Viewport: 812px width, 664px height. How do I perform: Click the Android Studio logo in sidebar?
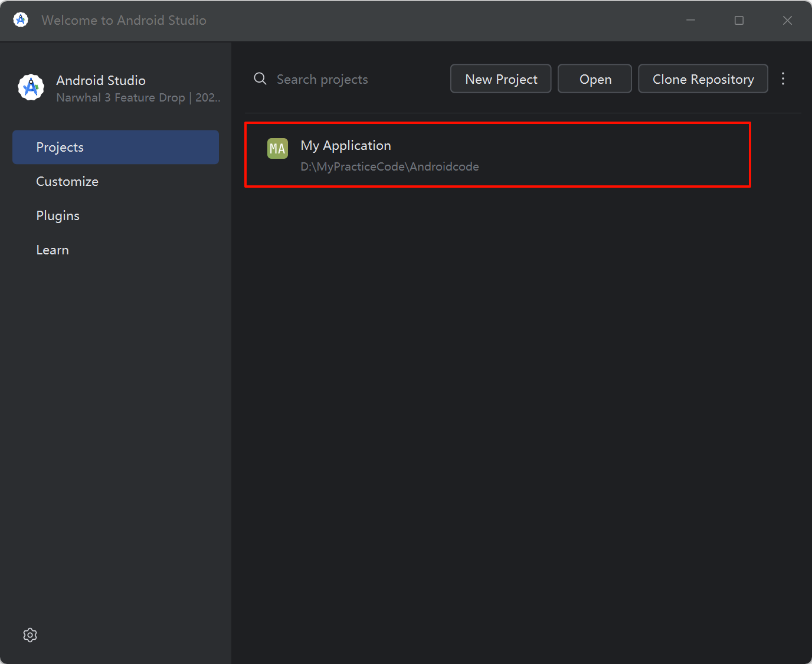[x=31, y=87]
